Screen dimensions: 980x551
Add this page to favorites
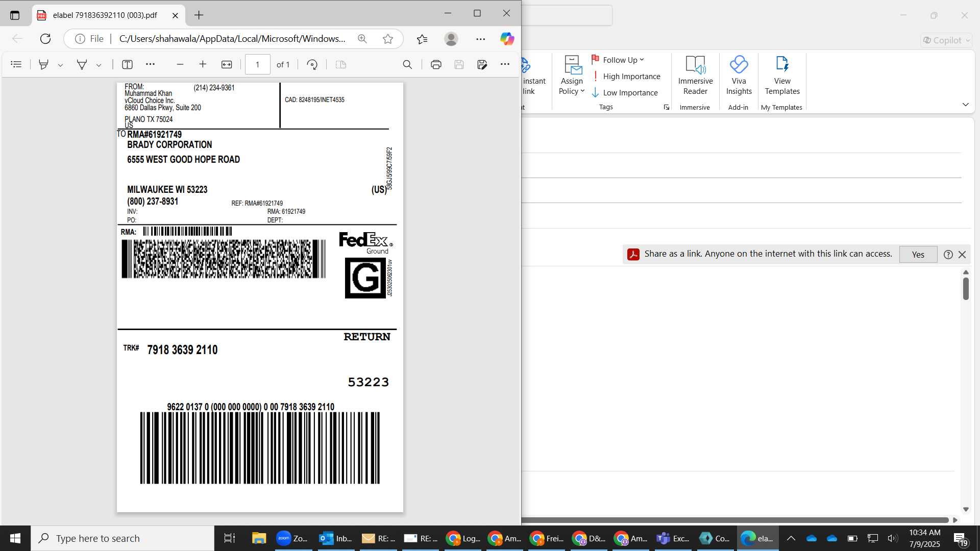pos(388,39)
